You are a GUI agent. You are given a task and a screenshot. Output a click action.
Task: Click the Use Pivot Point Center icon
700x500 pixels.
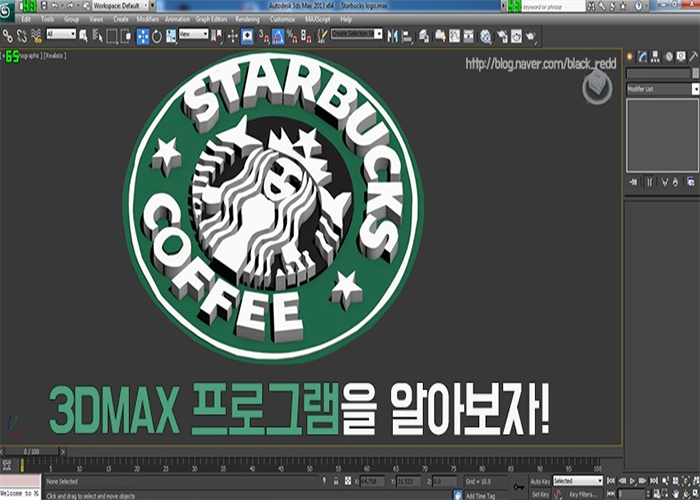point(217,36)
